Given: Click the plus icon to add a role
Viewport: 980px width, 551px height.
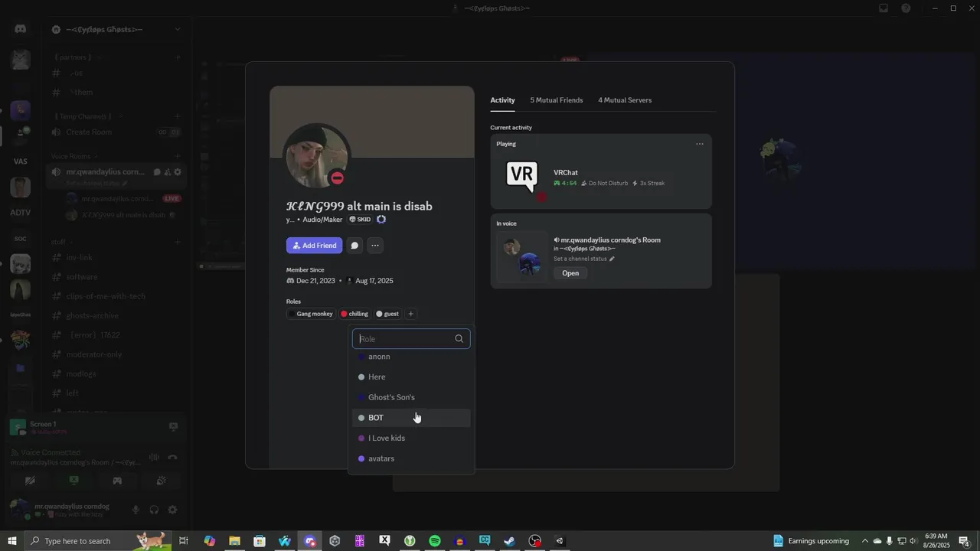Looking at the screenshot, I should coord(411,314).
